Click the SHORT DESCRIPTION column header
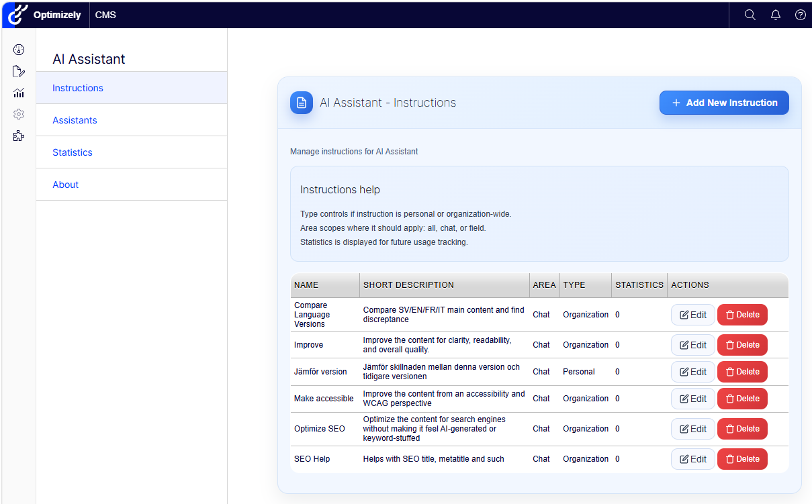 [x=444, y=285]
